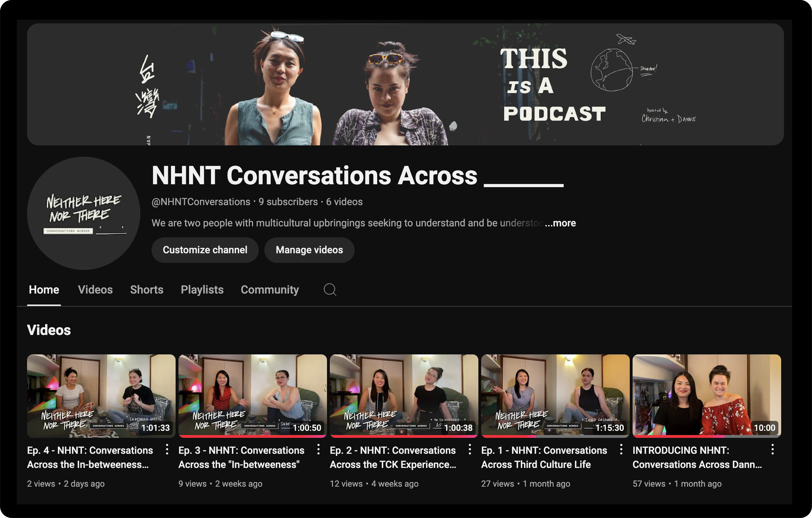Viewport: 812px width, 518px height.
Task: Open the channel search magnifier icon
Action: (x=330, y=289)
